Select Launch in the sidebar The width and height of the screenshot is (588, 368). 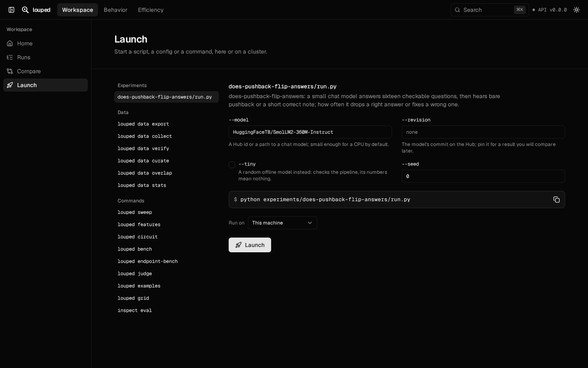(45, 85)
